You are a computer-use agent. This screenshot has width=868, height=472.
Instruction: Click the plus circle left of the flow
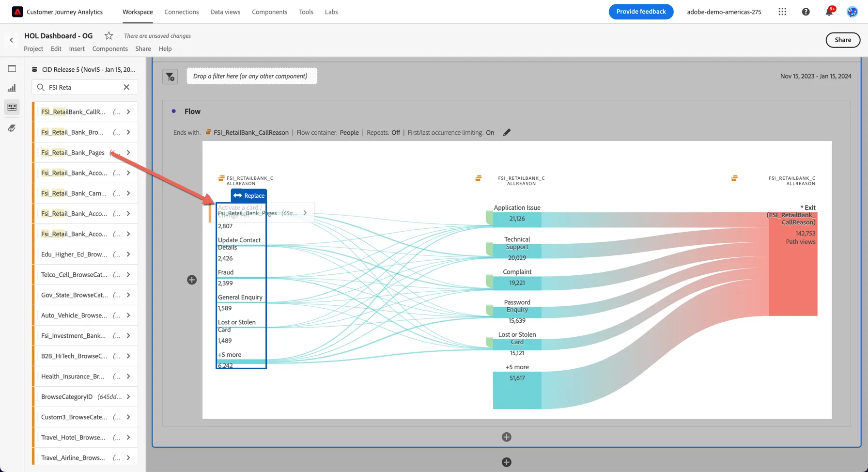point(192,280)
